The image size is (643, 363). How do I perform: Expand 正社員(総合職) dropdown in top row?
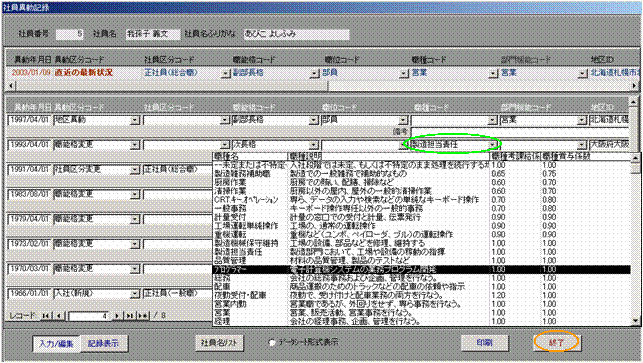point(225,73)
